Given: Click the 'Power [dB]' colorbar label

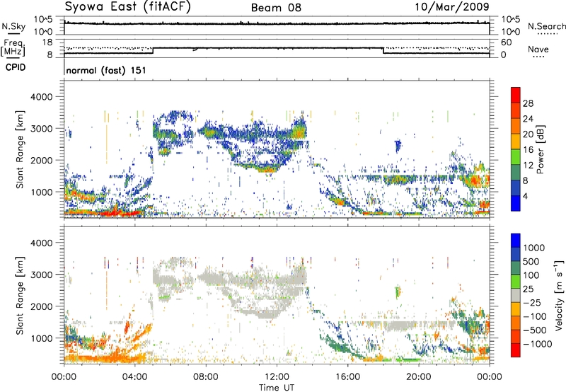Looking at the screenshot, I should coord(540,149).
